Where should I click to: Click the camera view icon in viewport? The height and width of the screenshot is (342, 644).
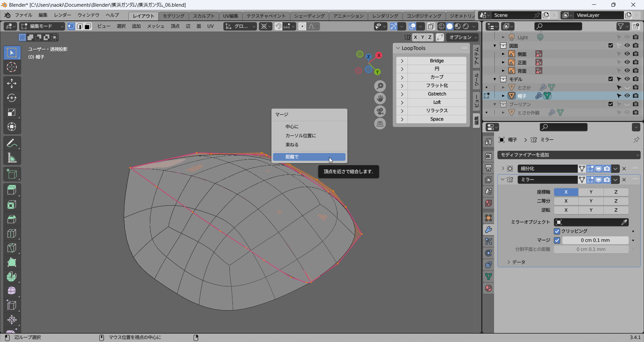click(x=380, y=111)
